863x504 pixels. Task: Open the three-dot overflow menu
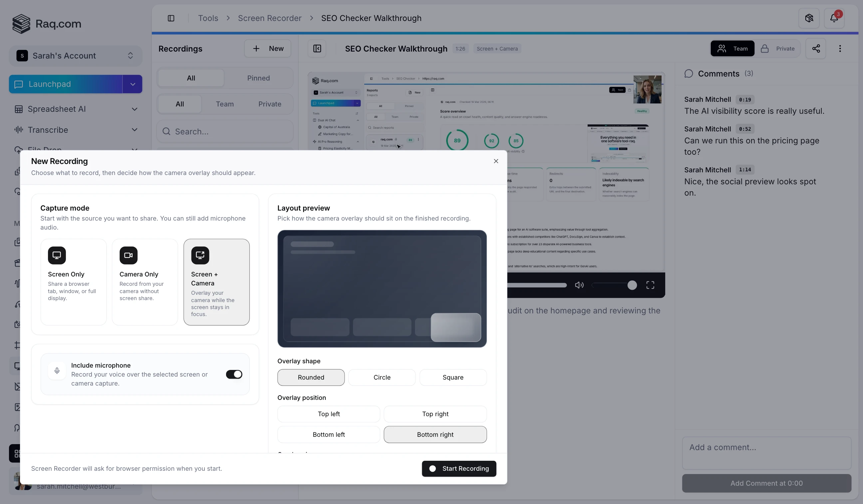tap(840, 48)
